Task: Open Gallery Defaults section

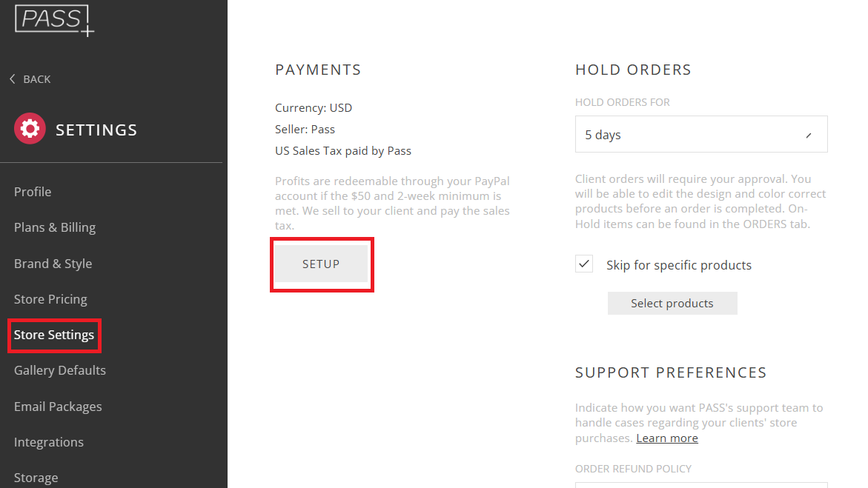Action: tap(60, 370)
